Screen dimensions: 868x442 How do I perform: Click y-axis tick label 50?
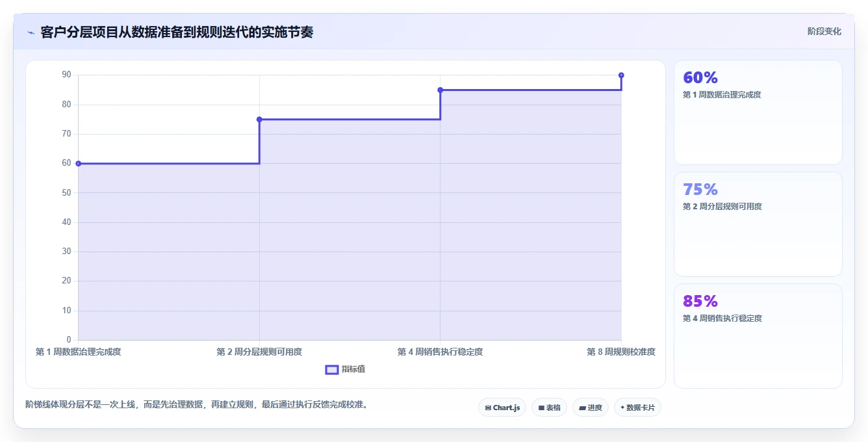(66, 193)
